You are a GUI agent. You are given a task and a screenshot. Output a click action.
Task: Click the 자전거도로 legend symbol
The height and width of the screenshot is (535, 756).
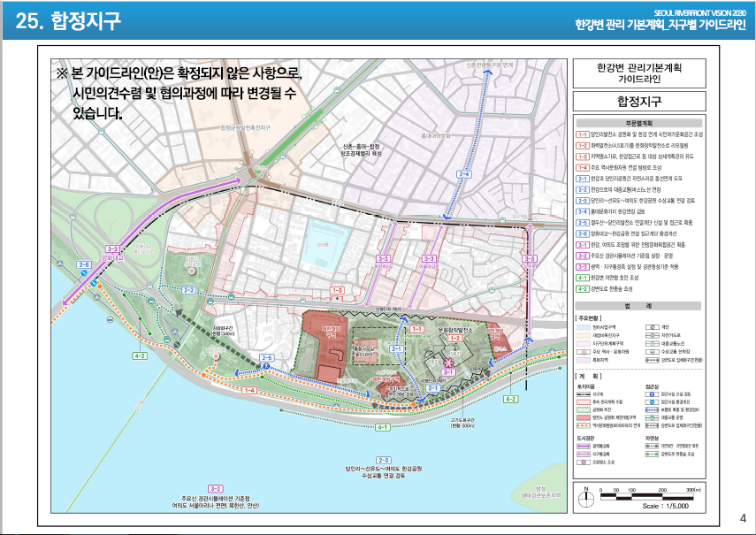652,335
